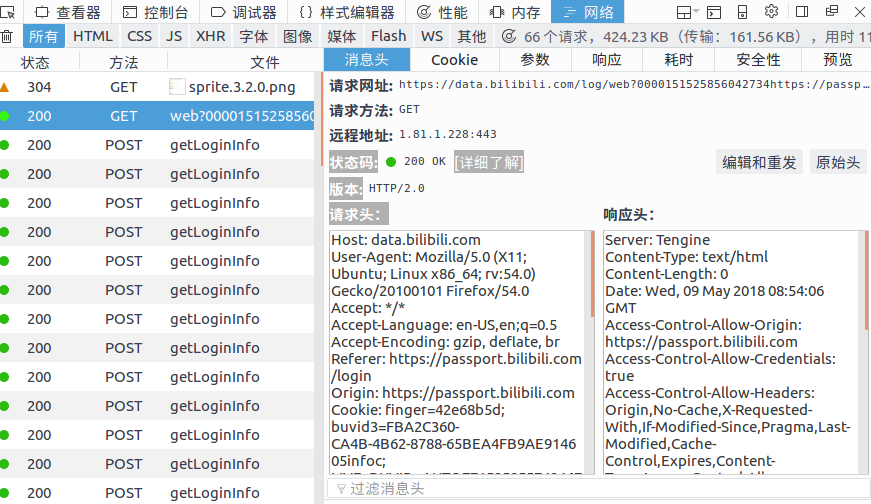Open the Cookie tab
This screenshot has width=871, height=504.
(454, 59)
